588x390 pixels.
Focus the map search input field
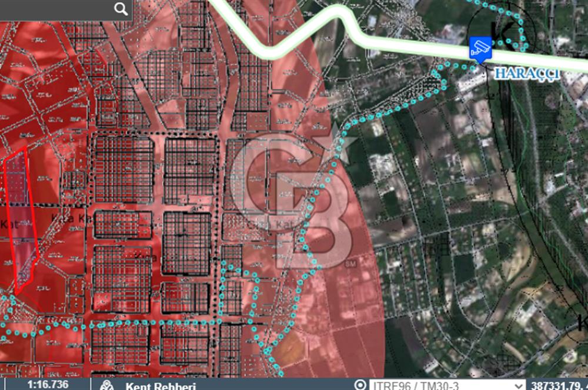(x=56, y=10)
